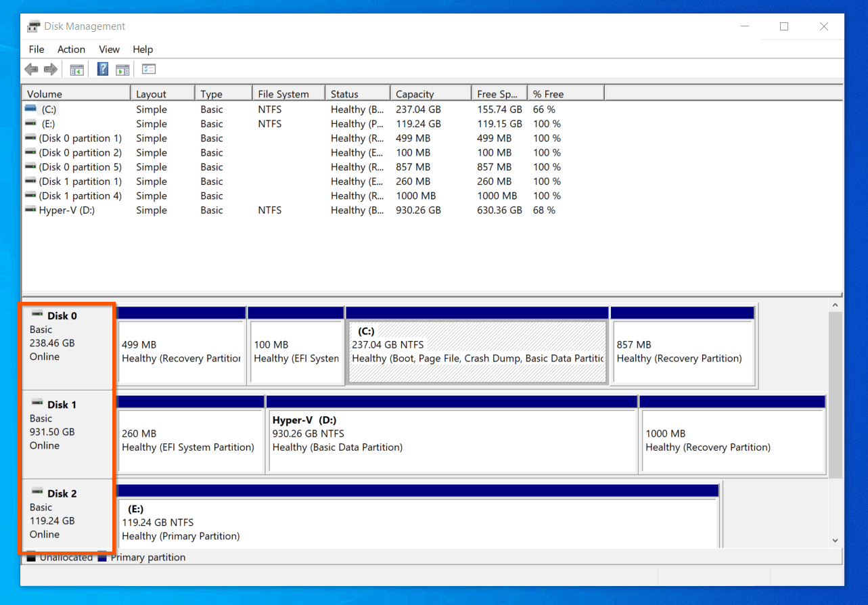Click the blue Primary partition legend swatch
The width and height of the screenshot is (868, 605).
click(x=102, y=558)
